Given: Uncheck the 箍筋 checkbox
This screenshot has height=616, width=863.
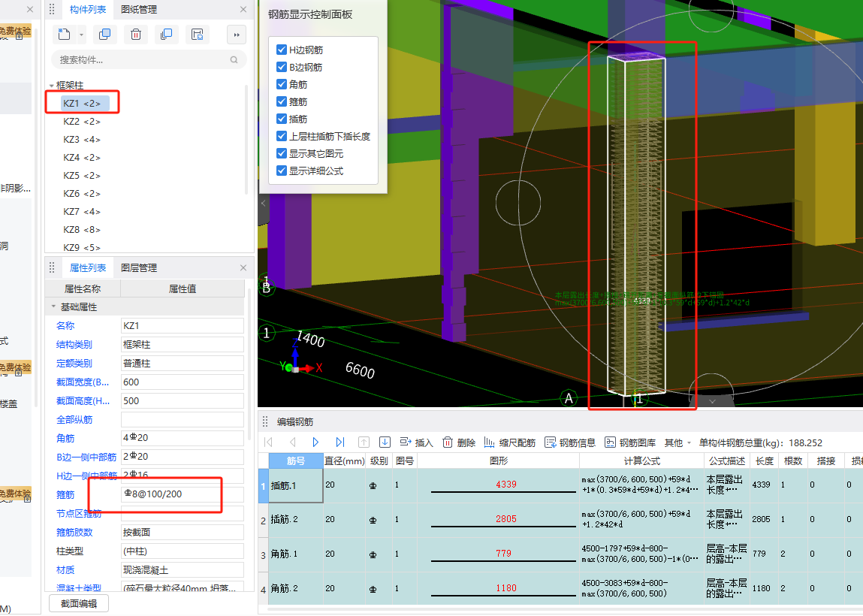Looking at the screenshot, I should point(281,101).
